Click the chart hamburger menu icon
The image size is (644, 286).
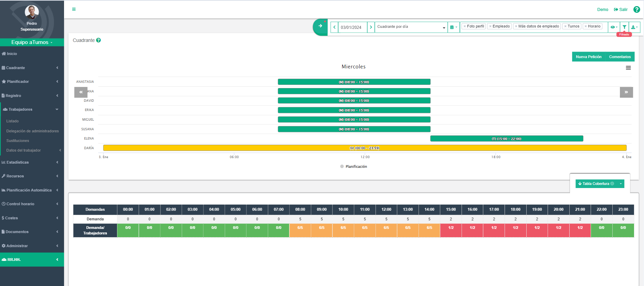(x=628, y=68)
